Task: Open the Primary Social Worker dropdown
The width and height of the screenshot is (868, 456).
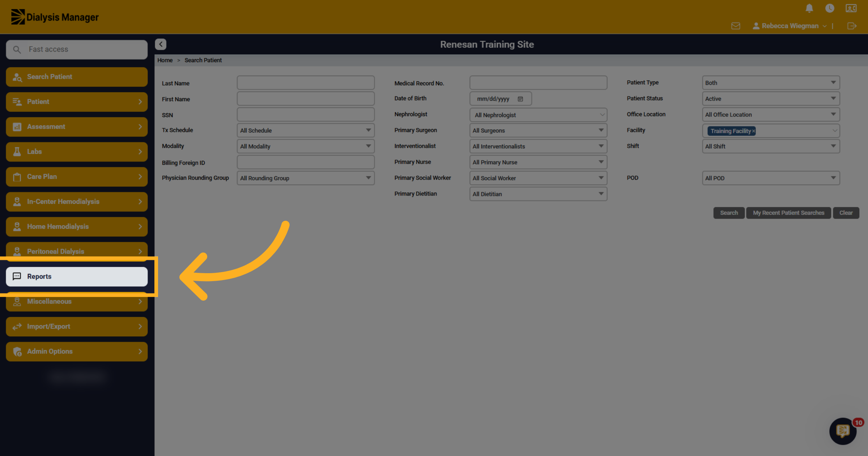Action: click(x=538, y=178)
